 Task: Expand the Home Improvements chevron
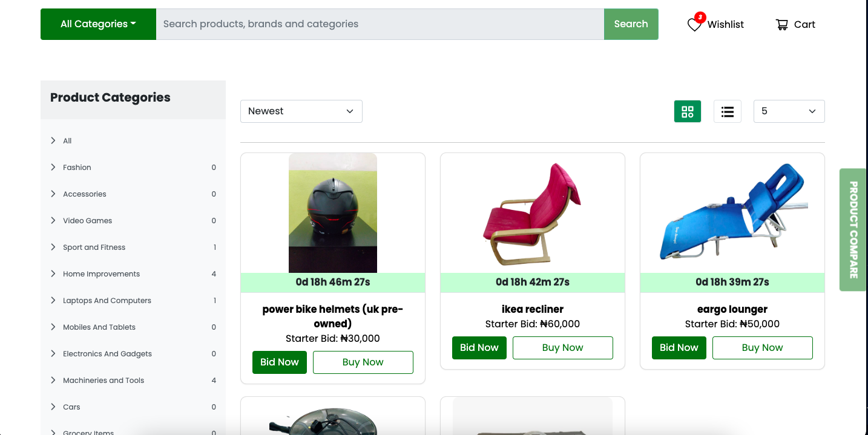[53, 273]
